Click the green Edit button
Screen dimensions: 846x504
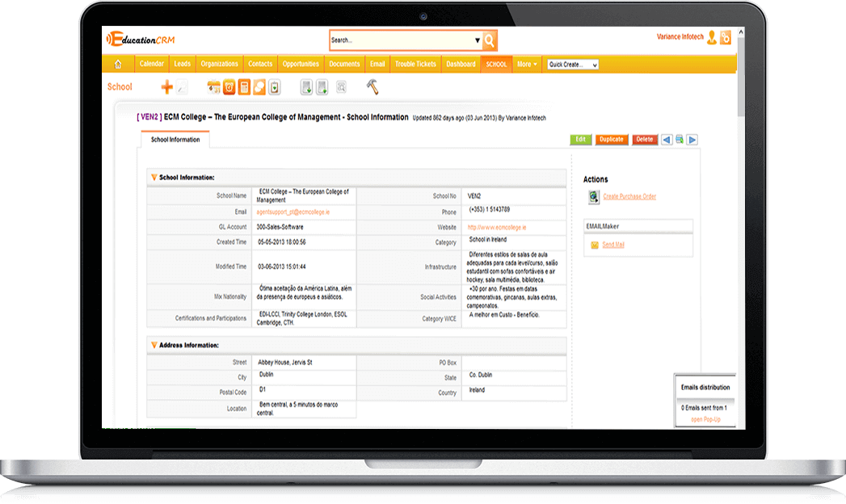(580, 140)
